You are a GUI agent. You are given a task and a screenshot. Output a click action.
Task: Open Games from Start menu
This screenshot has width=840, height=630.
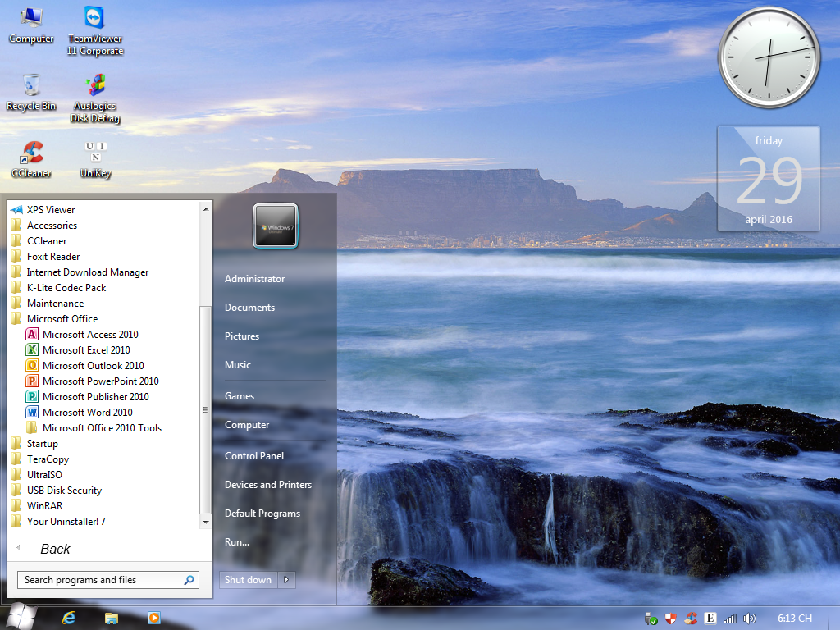click(239, 396)
